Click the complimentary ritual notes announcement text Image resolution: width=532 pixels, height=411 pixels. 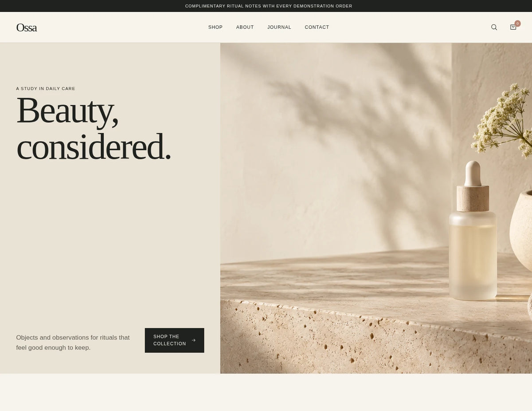(269, 6)
